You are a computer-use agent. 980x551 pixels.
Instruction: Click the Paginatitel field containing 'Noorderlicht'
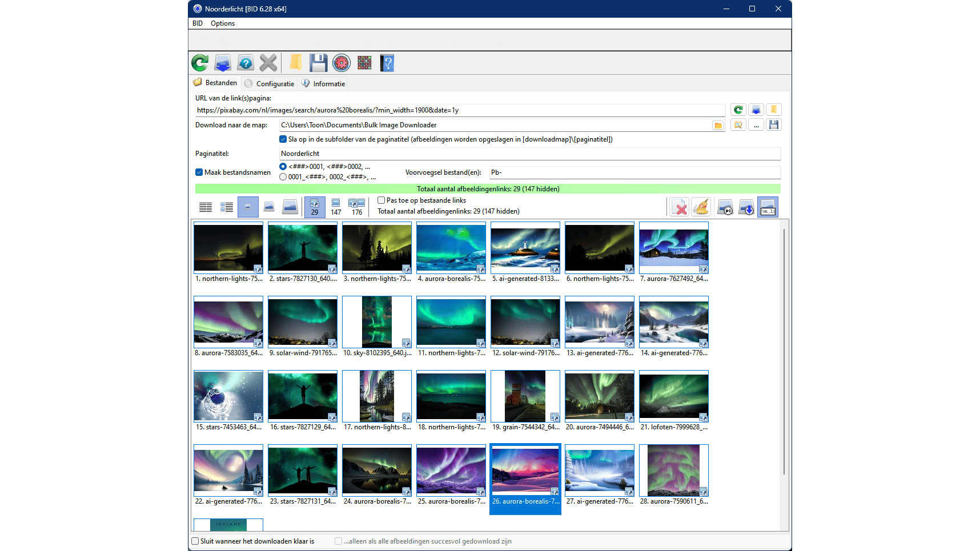tap(529, 154)
